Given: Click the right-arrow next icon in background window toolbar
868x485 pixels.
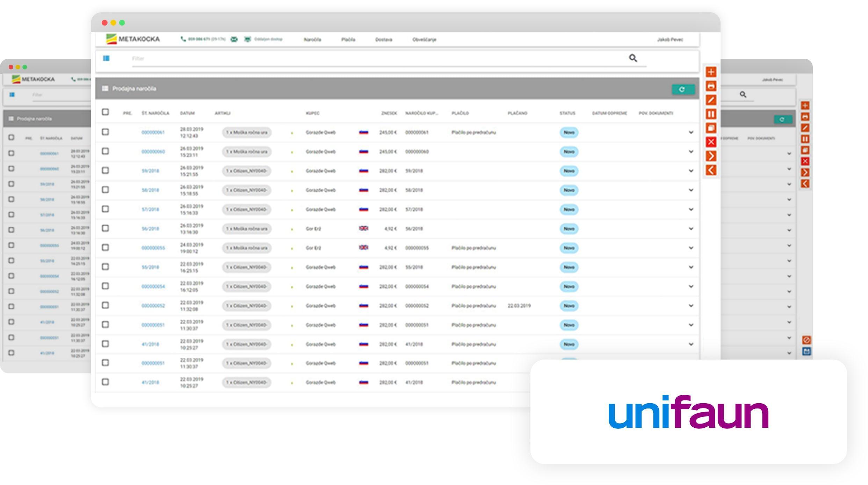Looking at the screenshot, I should (x=805, y=172).
